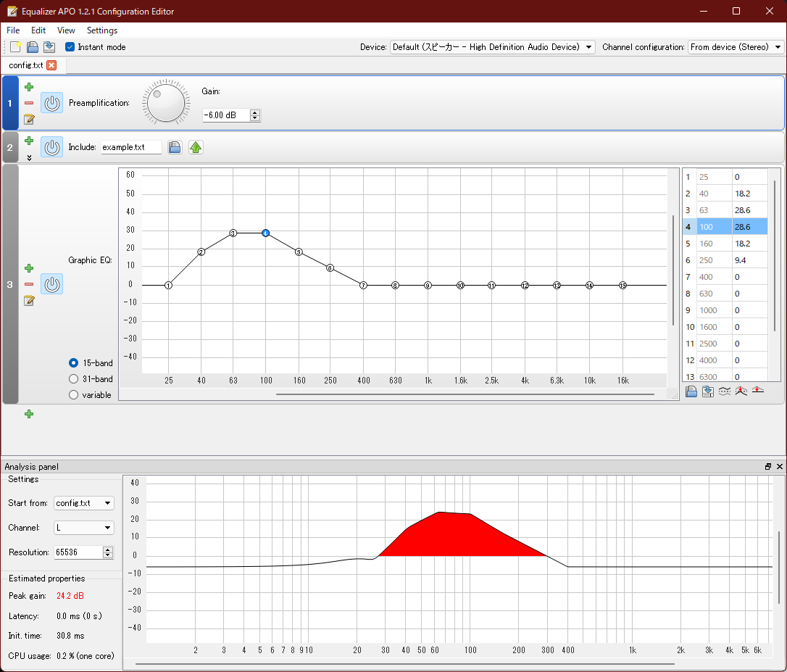Select the 31-band radio button
Image resolution: width=787 pixels, height=672 pixels.
(73, 379)
